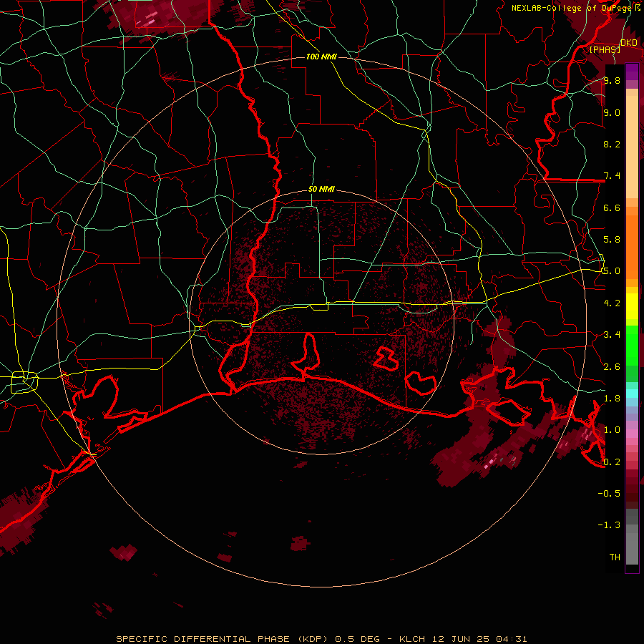Pick the large peach color bar segment

(x=632, y=147)
